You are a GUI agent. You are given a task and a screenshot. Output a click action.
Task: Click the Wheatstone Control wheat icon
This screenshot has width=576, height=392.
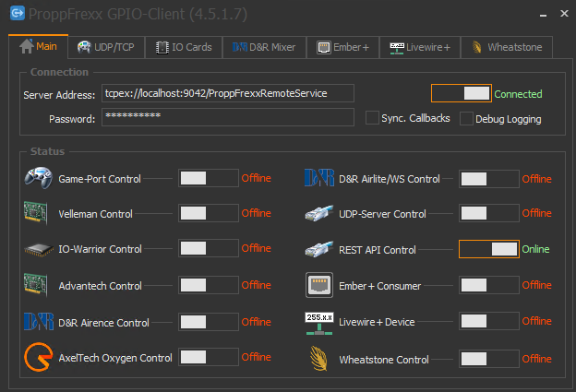318,358
